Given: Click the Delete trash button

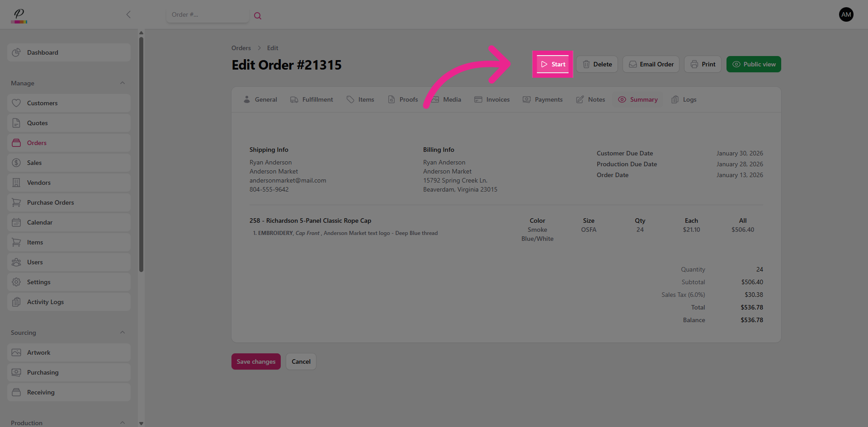Looking at the screenshot, I should pos(597,64).
